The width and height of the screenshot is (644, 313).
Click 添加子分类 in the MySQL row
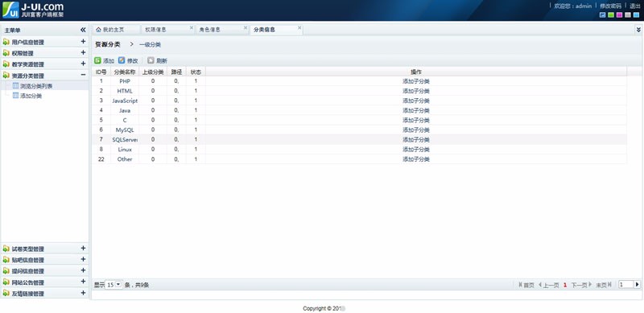416,130
